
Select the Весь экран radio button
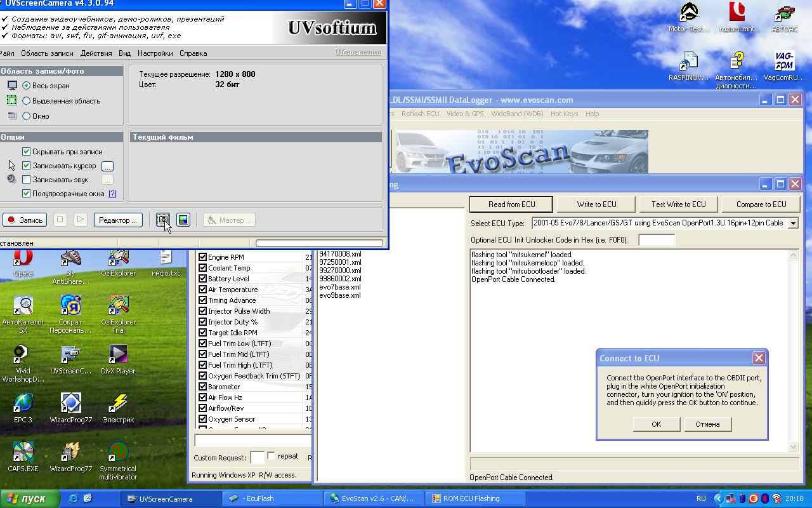(26, 85)
